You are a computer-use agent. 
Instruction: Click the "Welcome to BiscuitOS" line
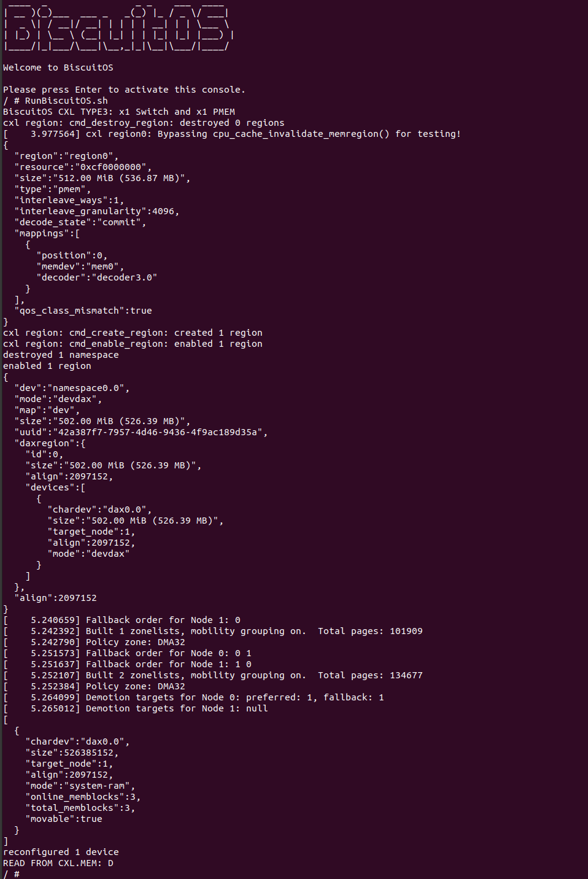tap(58, 68)
